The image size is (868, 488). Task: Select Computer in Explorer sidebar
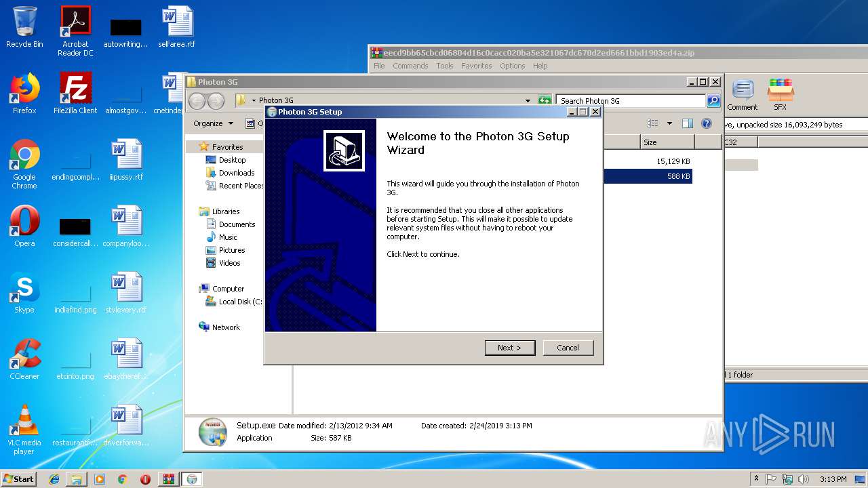coord(222,289)
